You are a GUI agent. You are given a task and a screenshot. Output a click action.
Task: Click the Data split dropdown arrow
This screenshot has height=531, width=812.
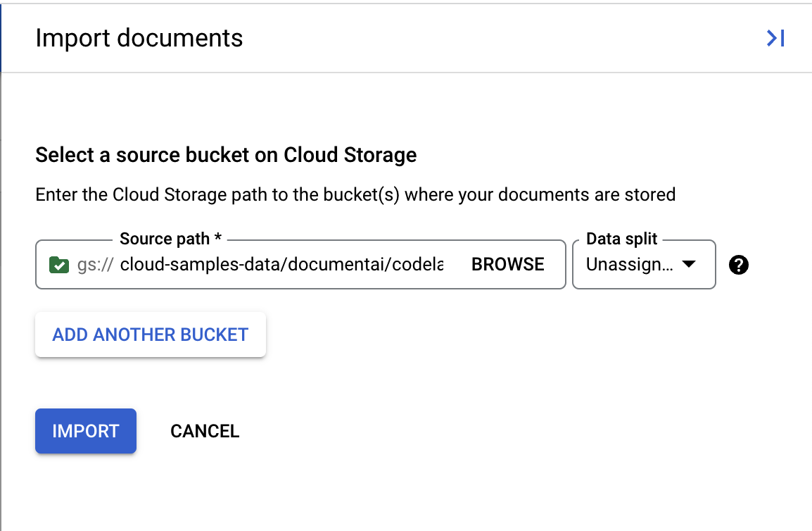[x=689, y=265]
